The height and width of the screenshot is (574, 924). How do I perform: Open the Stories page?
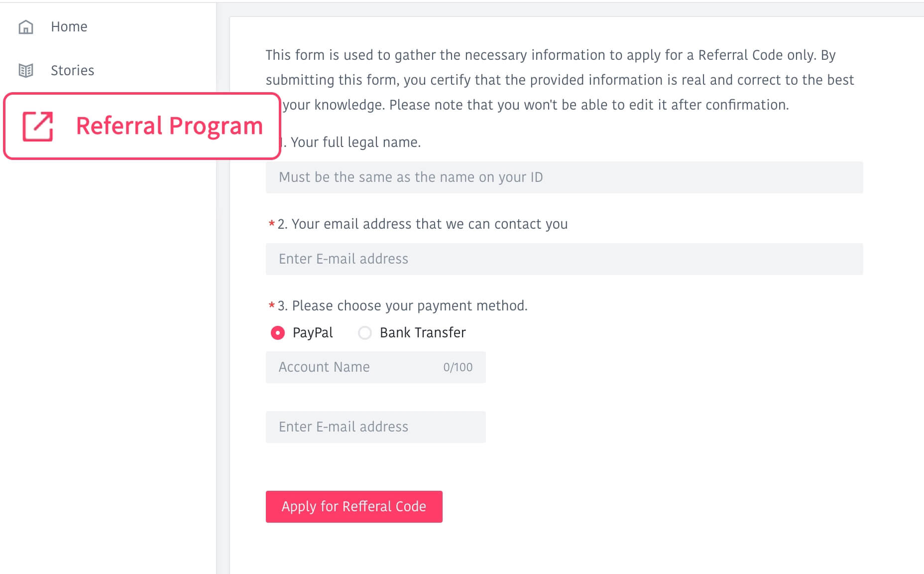point(72,70)
